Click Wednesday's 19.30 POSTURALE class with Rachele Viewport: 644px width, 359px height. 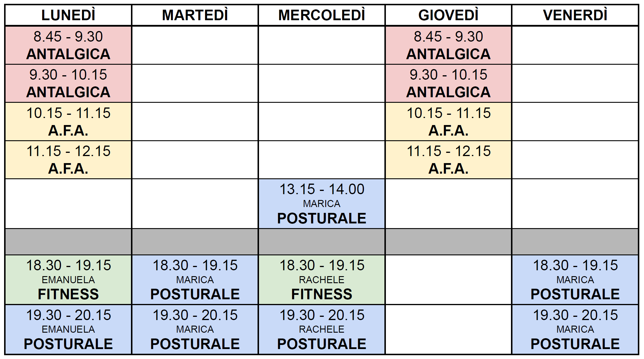(x=321, y=329)
